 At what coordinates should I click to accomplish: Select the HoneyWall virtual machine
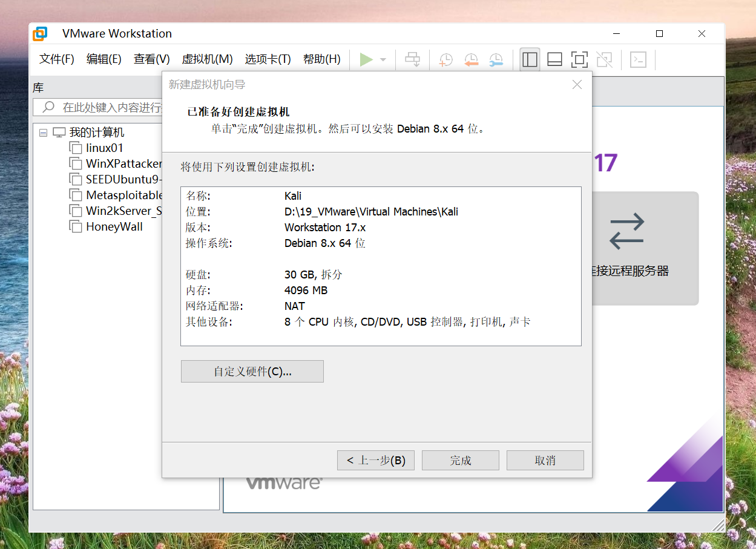[113, 226]
